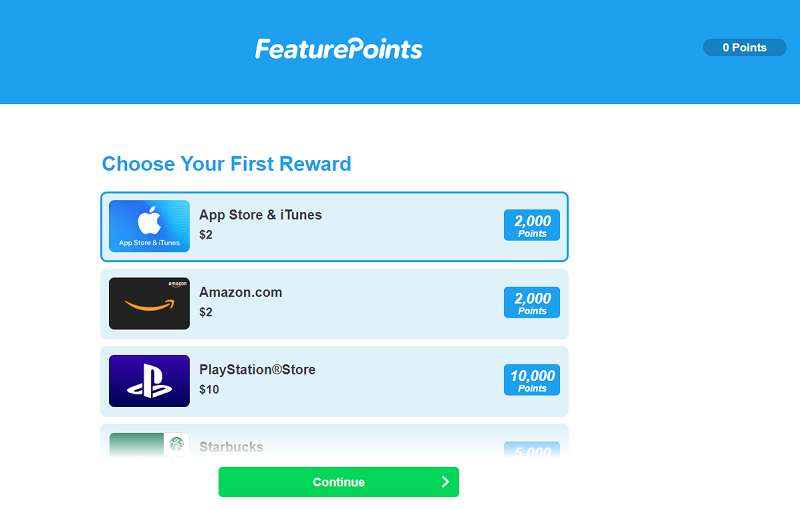Click the PlayStation®Store title text
This screenshot has height=509, width=800.
[257, 370]
